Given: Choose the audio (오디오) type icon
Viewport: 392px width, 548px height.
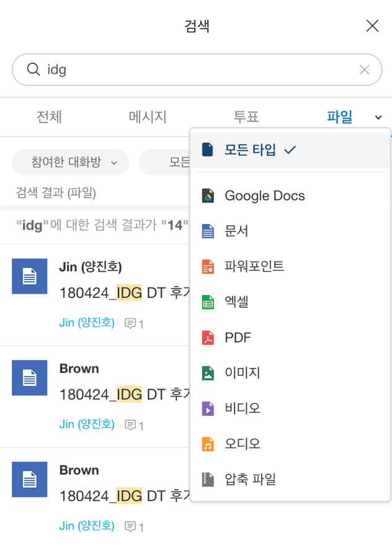Looking at the screenshot, I should [208, 444].
